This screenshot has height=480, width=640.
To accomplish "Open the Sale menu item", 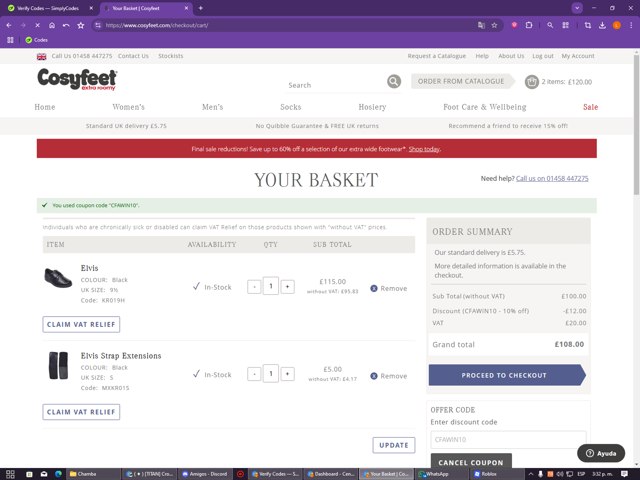I will (x=591, y=107).
